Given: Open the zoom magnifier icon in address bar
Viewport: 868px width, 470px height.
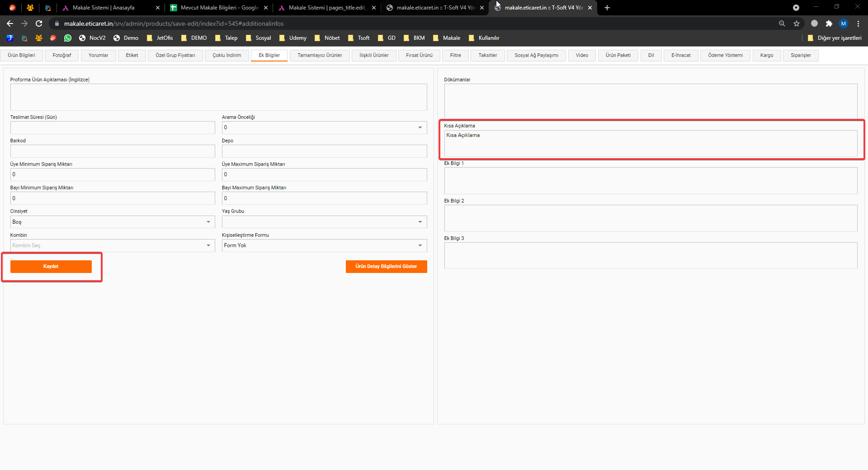Looking at the screenshot, I should point(782,23).
